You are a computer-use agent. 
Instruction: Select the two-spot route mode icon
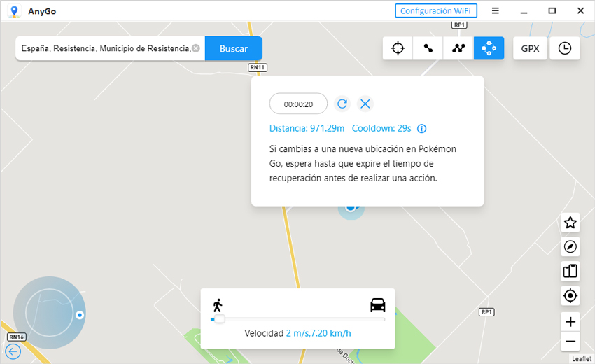click(428, 48)
